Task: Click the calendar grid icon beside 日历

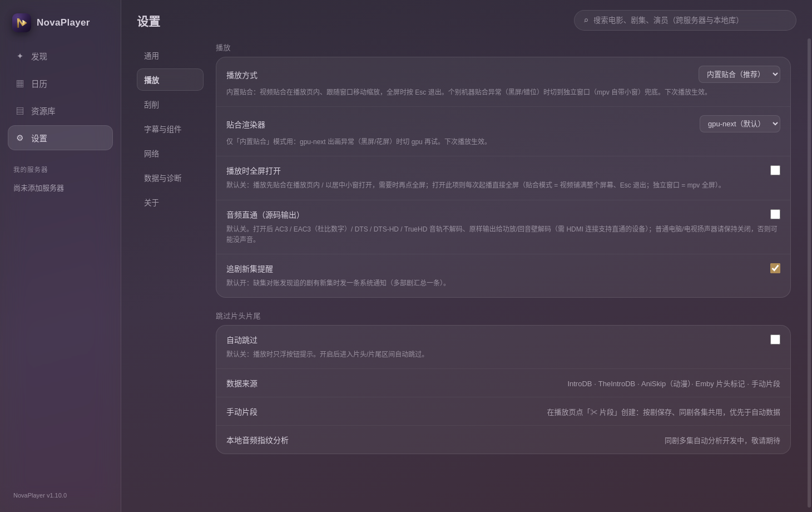Action: pyautogui.click(x=20, y=83)
